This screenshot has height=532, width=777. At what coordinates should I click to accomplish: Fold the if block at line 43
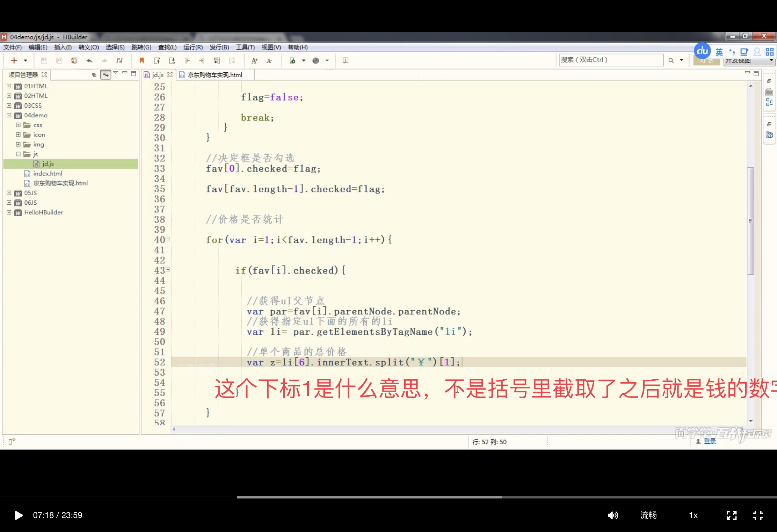click(x=168, y=269)
